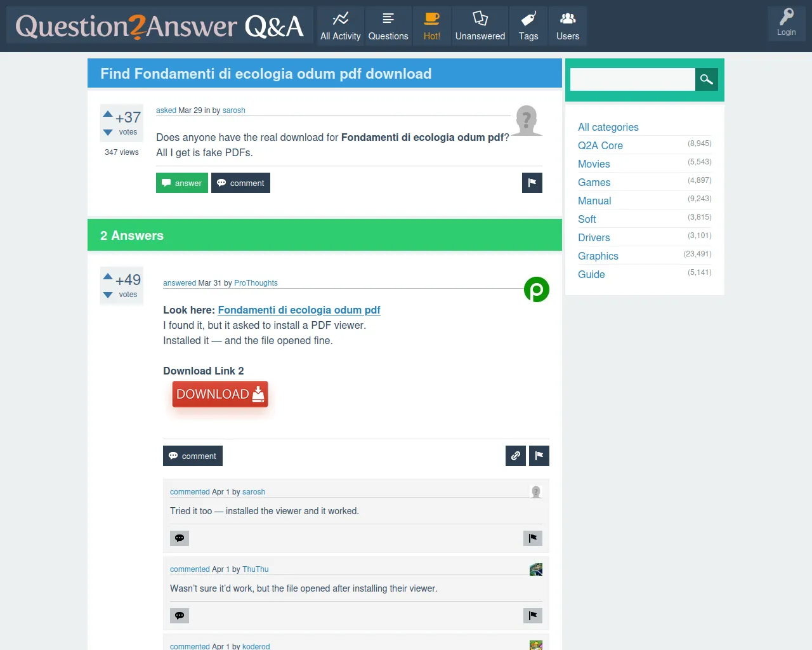Click the comment button under the question
This screenshot has height=650, width=812.
coord(240,183)
